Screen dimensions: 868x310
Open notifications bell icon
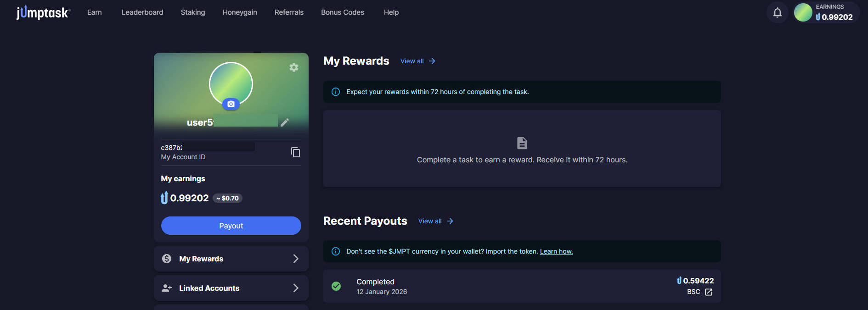[x=777, y=13]
